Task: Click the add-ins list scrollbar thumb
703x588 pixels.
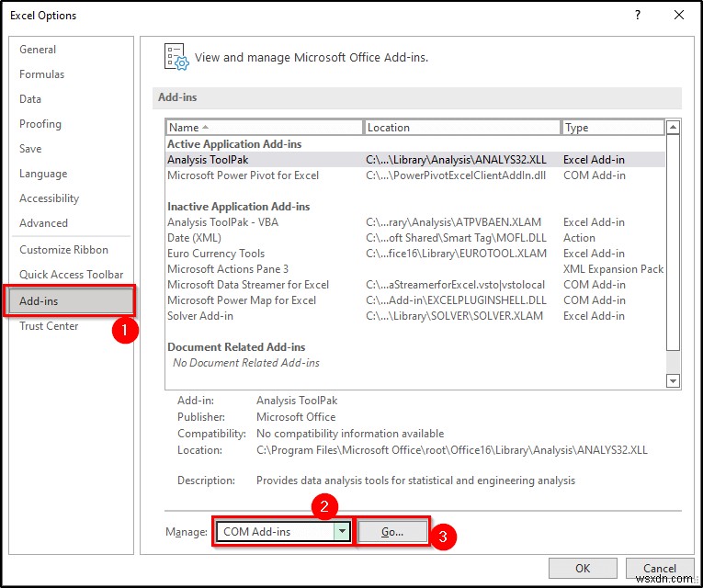Action: pos(673,243)
